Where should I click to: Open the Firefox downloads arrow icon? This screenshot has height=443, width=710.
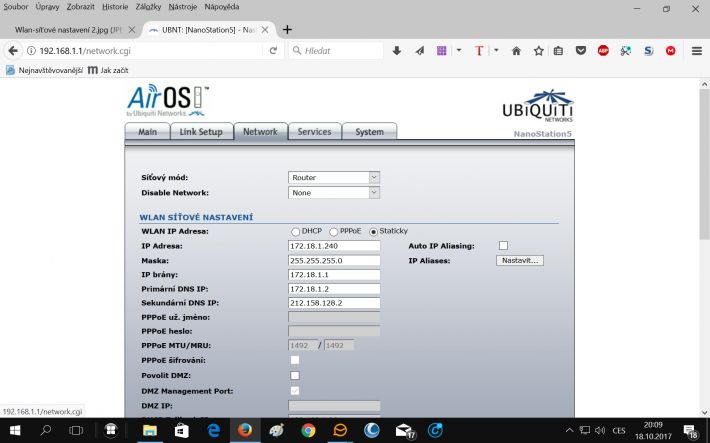point(397,51)
